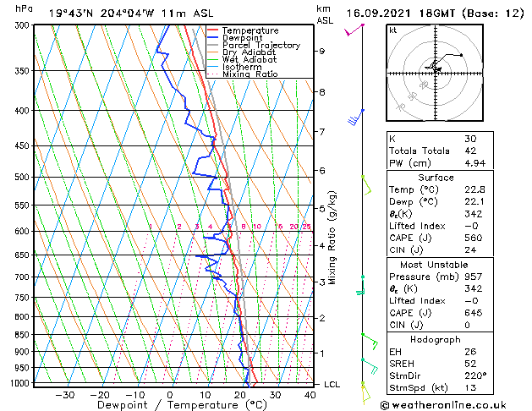532x411 pixels.
Task: Click the 850 hPa pressure label
Action: point(24,335)
